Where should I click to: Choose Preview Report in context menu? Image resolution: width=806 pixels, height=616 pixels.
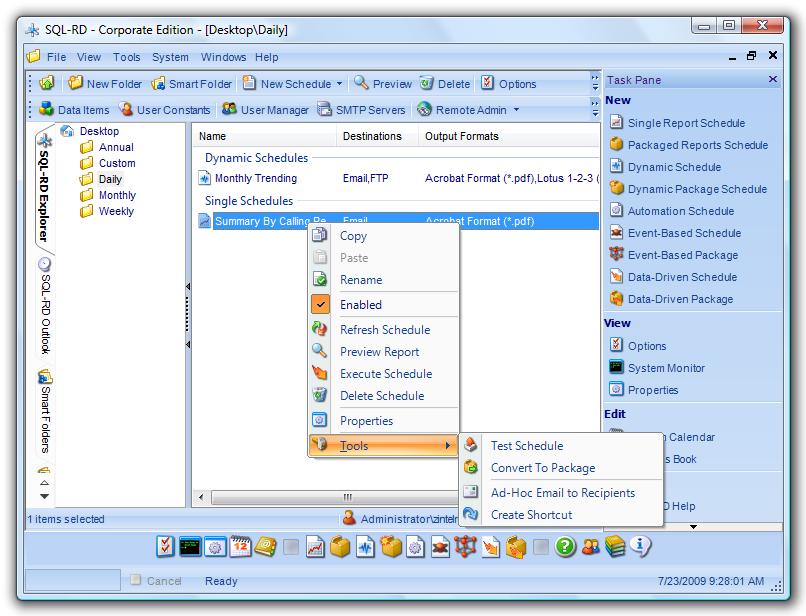point(384,352)
